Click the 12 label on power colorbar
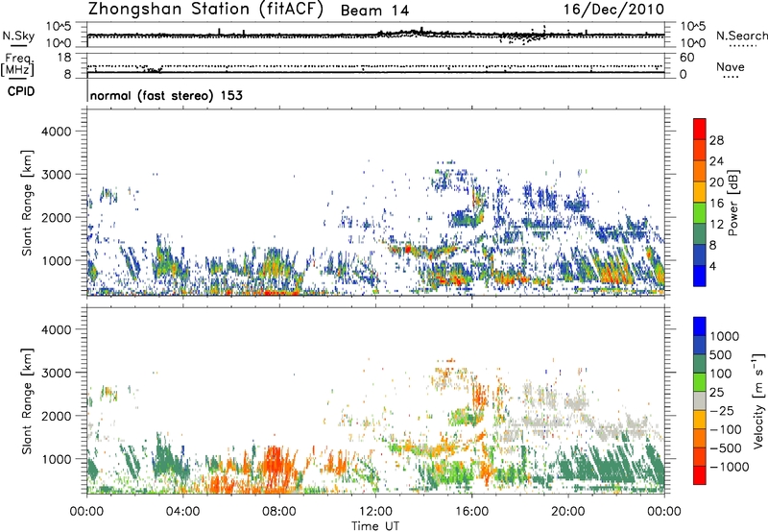 coord(716,225)
